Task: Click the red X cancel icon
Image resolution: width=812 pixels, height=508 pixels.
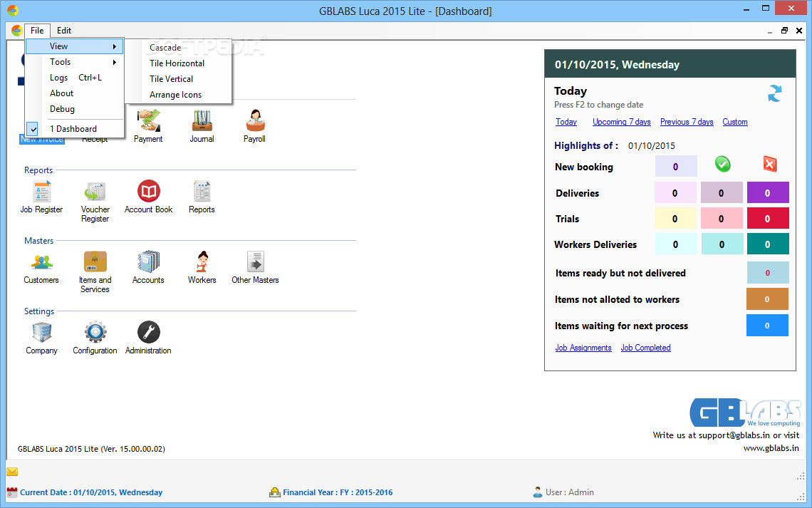Action: 769,165
